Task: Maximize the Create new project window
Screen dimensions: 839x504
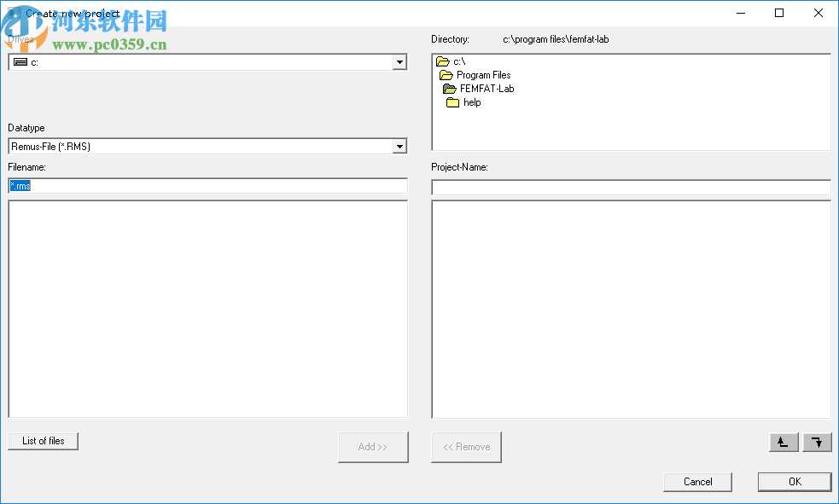Action: [779, 13]
